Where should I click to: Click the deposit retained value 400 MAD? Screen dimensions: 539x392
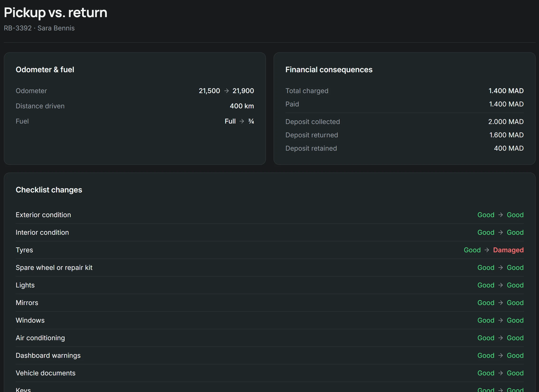tap(509, 148)
